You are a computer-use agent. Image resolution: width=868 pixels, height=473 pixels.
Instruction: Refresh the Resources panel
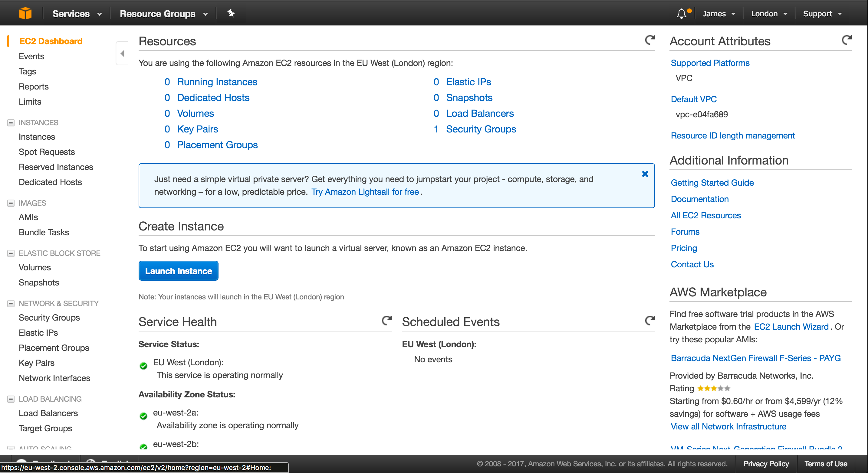(650, 40)
